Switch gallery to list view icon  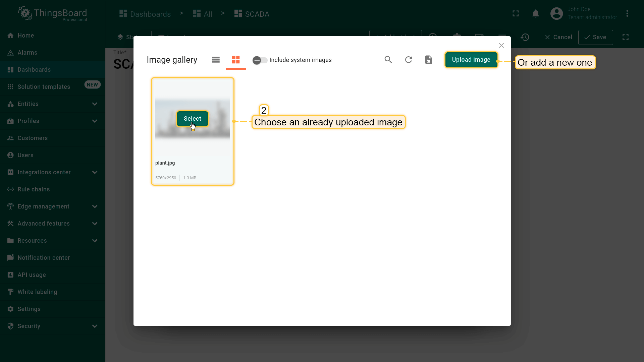pyautogui.click(x=216, y=60)
